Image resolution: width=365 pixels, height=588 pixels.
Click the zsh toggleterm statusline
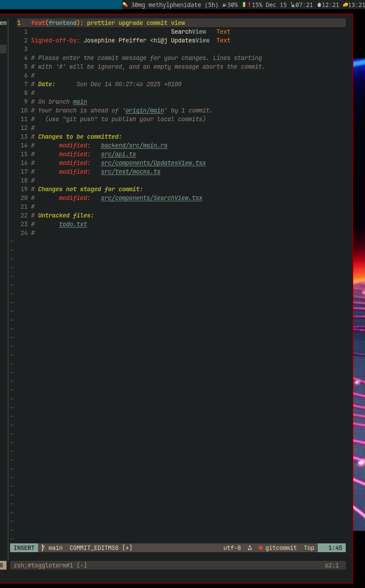tap(50, 565)
